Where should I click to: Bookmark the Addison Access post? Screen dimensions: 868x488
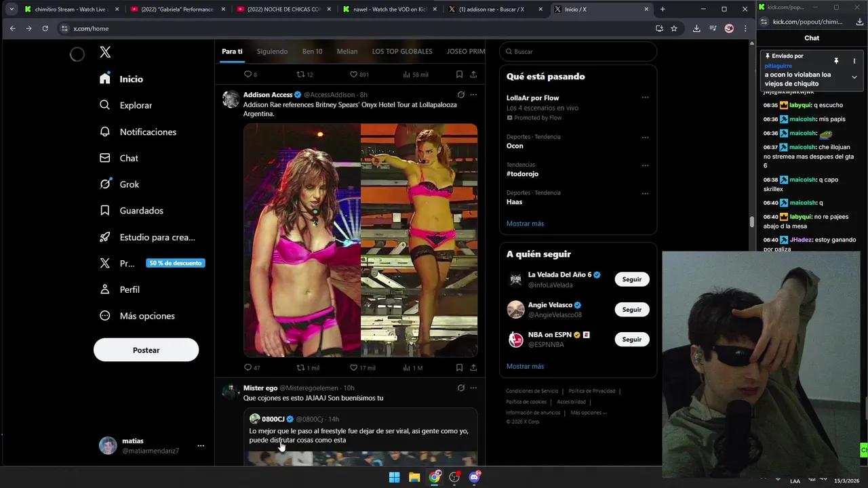tap(459, 367)
